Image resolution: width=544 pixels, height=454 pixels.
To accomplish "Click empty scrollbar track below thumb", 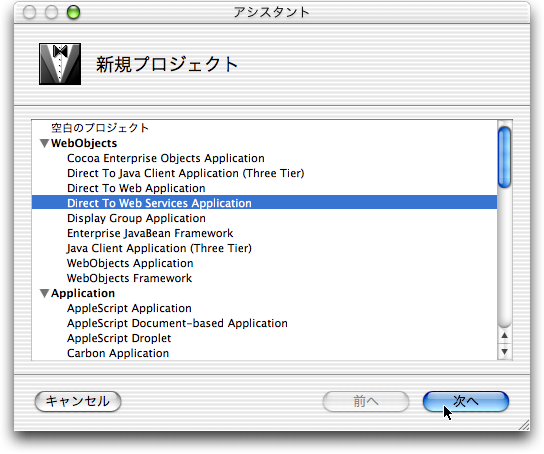I will coord(504,257).
